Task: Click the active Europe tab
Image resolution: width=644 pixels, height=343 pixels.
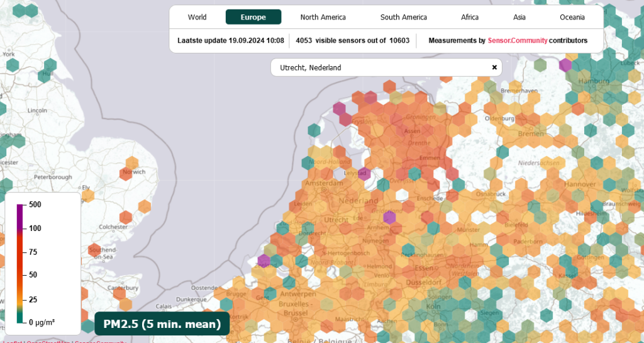Action: pos(253,17)
